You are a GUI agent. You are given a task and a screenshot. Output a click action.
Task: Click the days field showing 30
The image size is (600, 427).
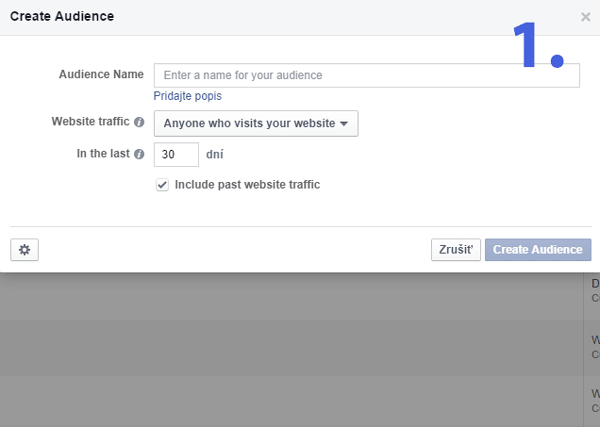(x=176, y=155)
